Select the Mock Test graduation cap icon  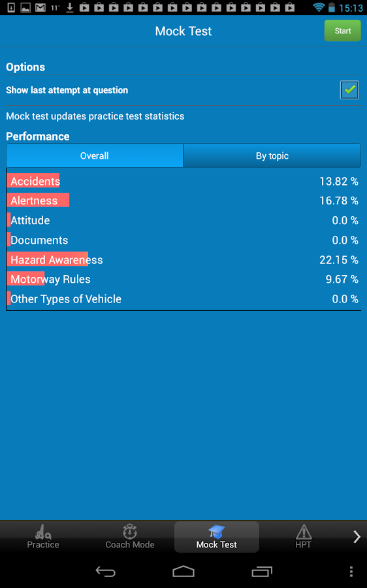(216, 532)
